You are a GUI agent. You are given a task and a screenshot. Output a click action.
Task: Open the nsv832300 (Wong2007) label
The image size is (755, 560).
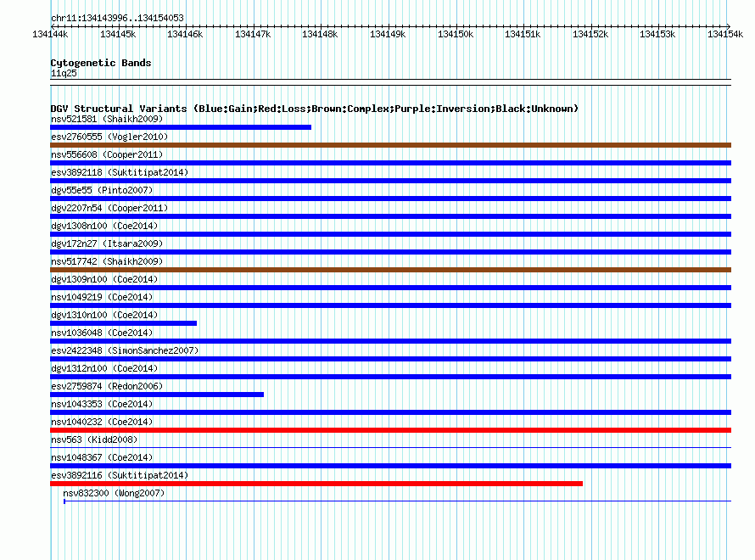coord(114,493)
